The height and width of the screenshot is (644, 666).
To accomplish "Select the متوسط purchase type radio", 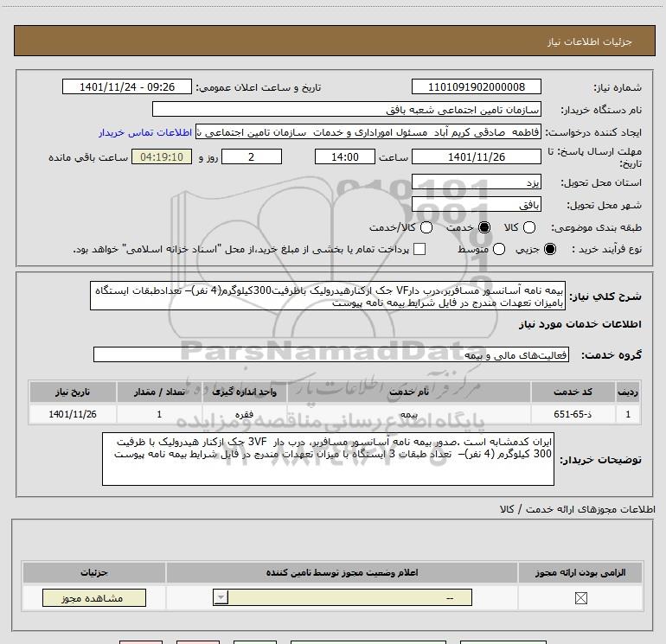I will point(499,249).
